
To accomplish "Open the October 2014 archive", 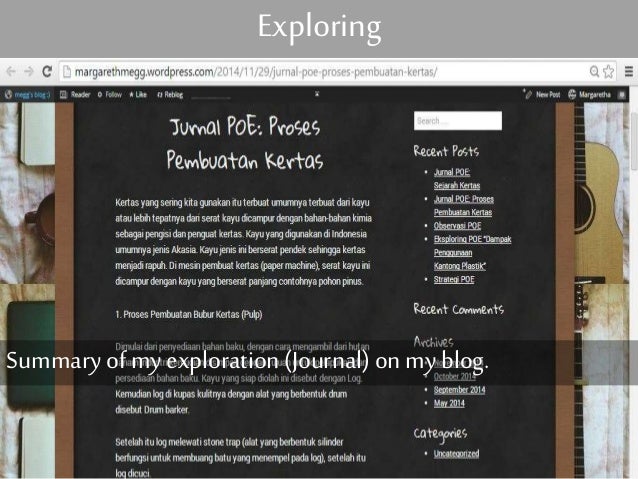I will (454, 376).
